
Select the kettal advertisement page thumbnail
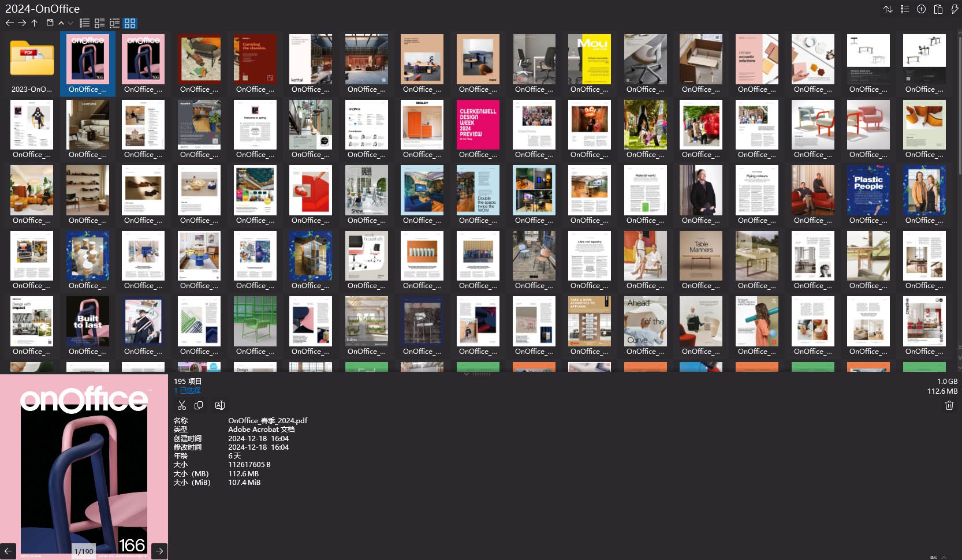pyautogui.click(x=311, y=59)
